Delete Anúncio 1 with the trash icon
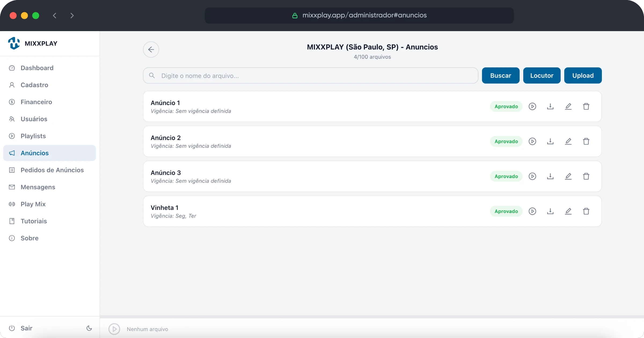The image size is (644, 338). point(586,106)
